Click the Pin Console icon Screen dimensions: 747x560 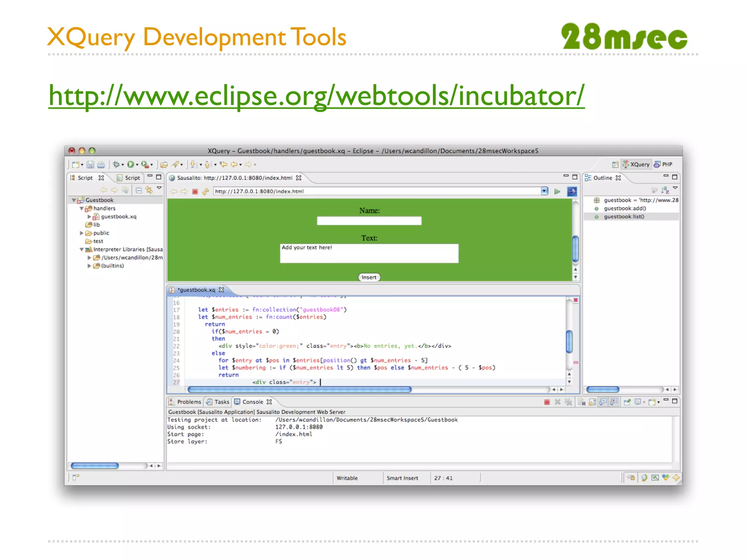[x=627, y=402]
